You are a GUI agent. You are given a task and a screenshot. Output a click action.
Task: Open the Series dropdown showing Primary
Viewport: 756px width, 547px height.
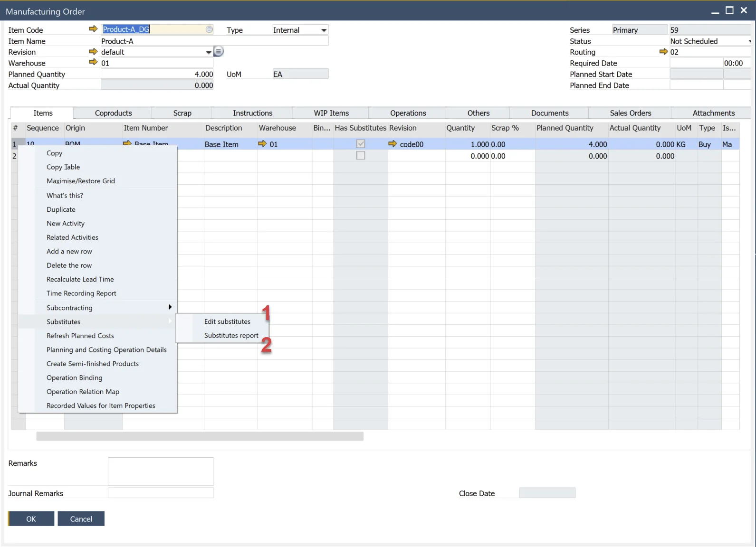(640, 30)
